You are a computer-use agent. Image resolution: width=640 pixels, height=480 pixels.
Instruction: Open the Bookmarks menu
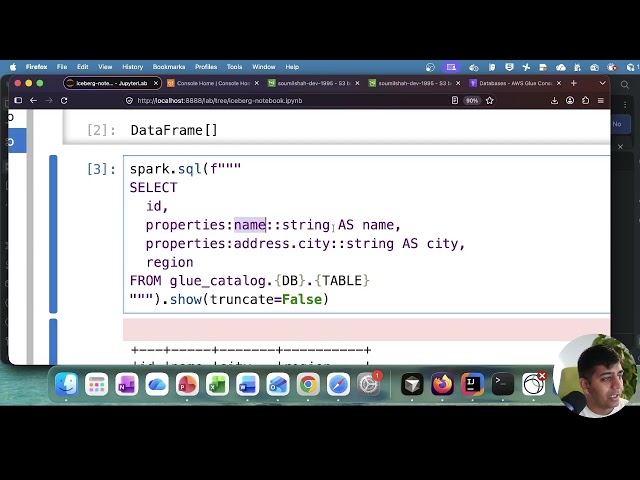point(169,67)
